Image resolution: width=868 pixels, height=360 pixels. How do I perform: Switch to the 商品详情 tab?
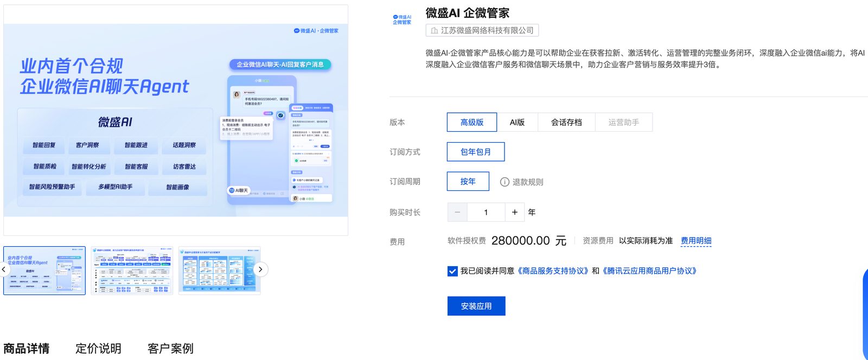click(x=26, y=349)
